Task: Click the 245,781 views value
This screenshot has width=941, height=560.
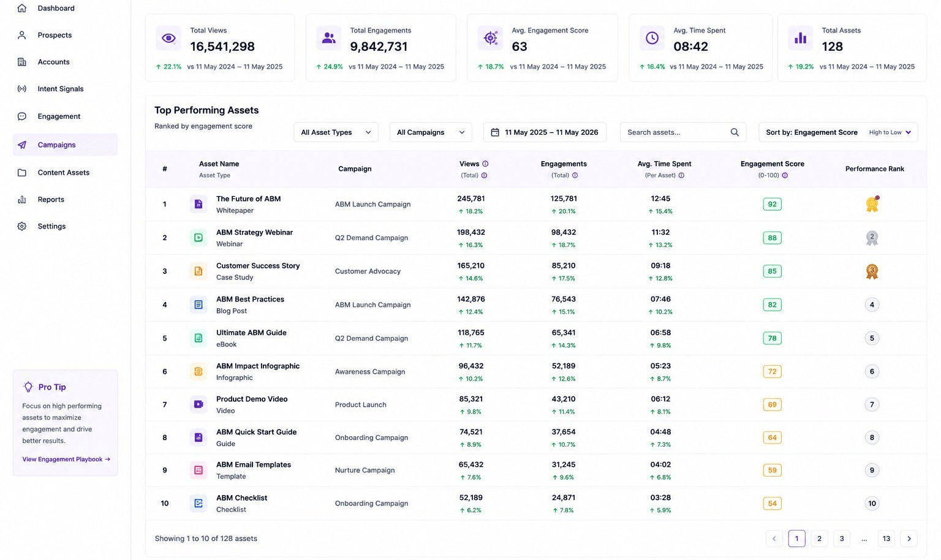Action: (470, 199)
